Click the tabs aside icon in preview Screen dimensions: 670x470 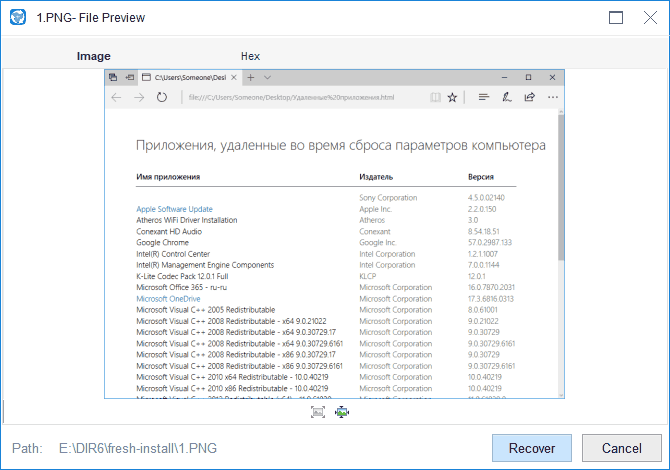click(113, 77)
